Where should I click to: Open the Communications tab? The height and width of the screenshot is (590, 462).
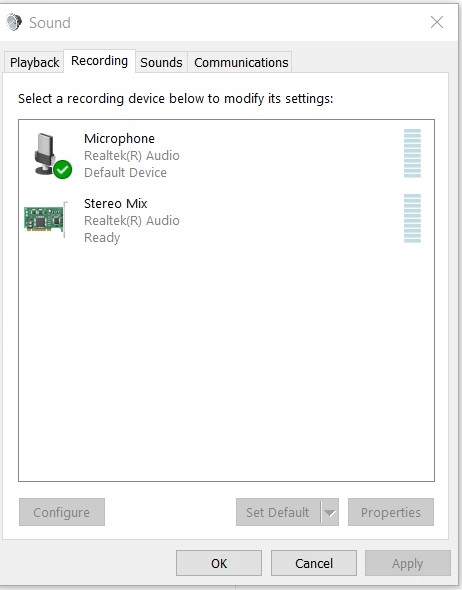tap(241, 62)
